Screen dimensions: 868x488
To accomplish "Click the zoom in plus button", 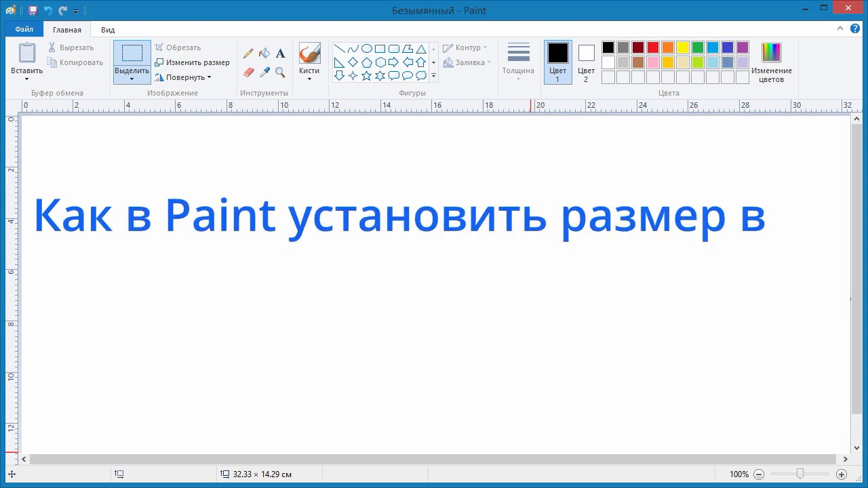I will tap(842, 474).
